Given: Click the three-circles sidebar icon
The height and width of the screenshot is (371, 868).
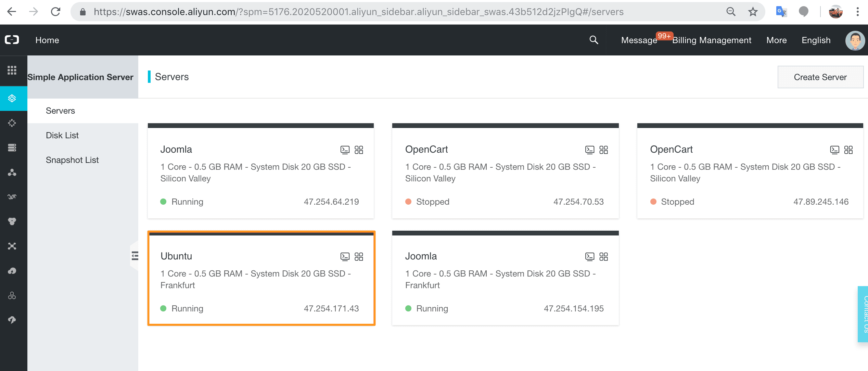Looking at the screenshot, I should click(12, 295).
